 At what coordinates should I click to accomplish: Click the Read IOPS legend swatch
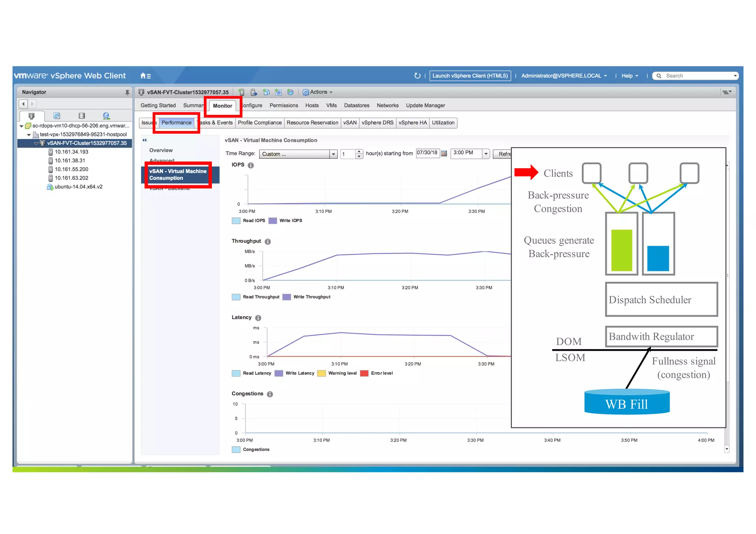tap(236, 221)
